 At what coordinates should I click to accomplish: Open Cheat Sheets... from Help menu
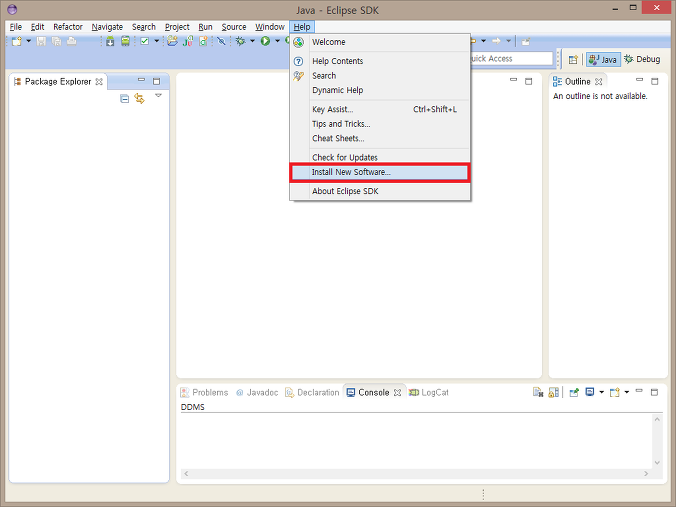pos(380,138)
